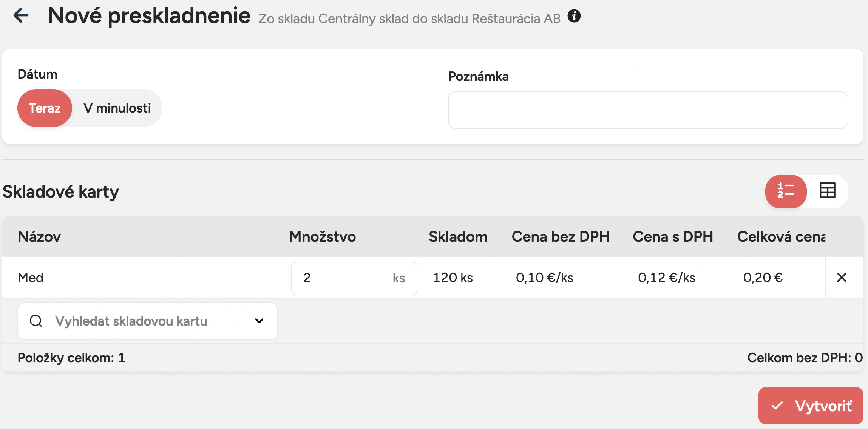Open the info icon beside the transfer title
Viewport: 868px width, 429px height.
coord(574,16)
